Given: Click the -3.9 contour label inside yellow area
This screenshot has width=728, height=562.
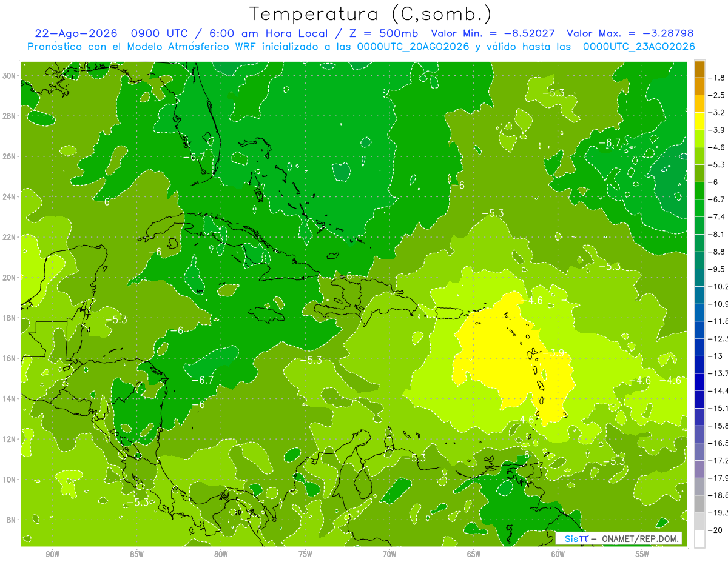Looking at the screenshot, I should coord(556,352).
